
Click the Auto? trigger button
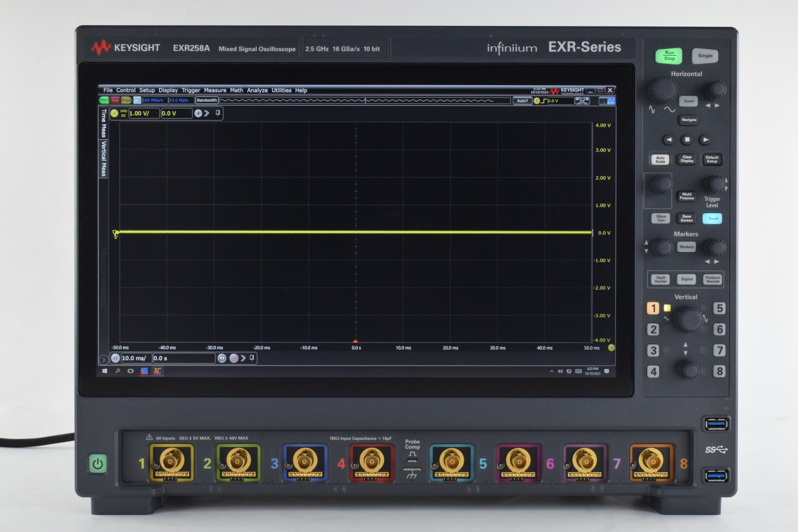coord(522,101)
